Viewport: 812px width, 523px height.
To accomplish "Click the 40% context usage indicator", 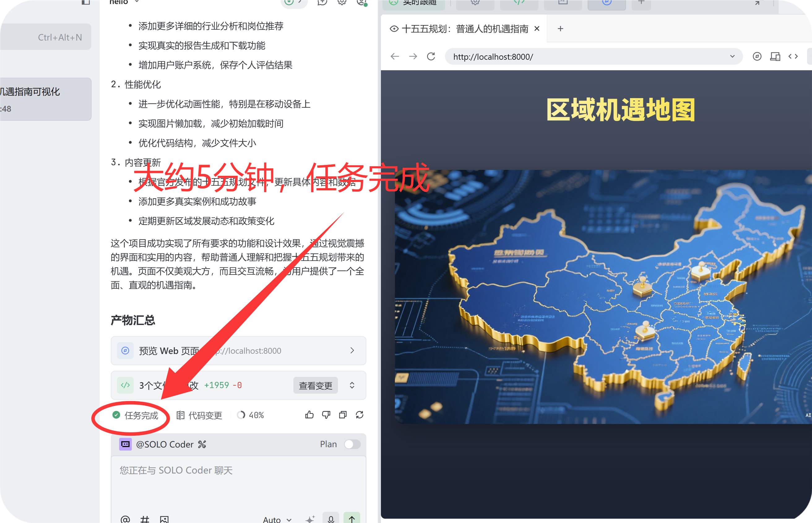I will tap(251, 415).
